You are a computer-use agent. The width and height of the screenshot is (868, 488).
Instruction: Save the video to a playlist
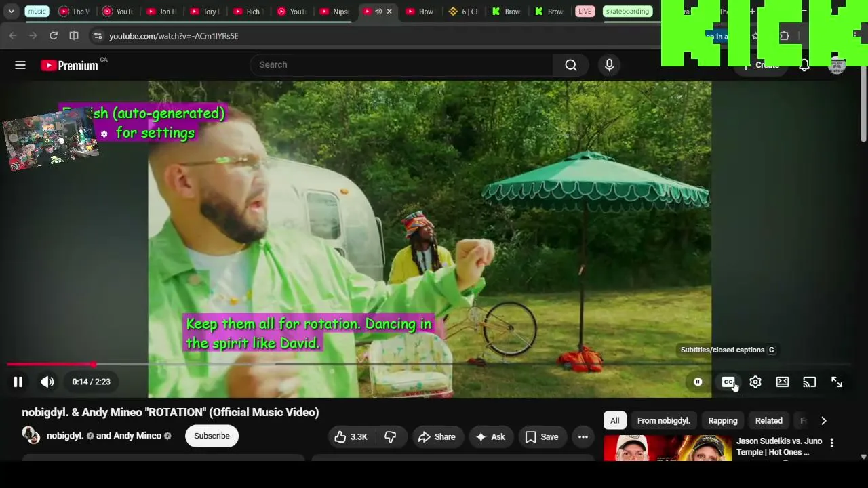pyautogui.click(x=541, y=437)
